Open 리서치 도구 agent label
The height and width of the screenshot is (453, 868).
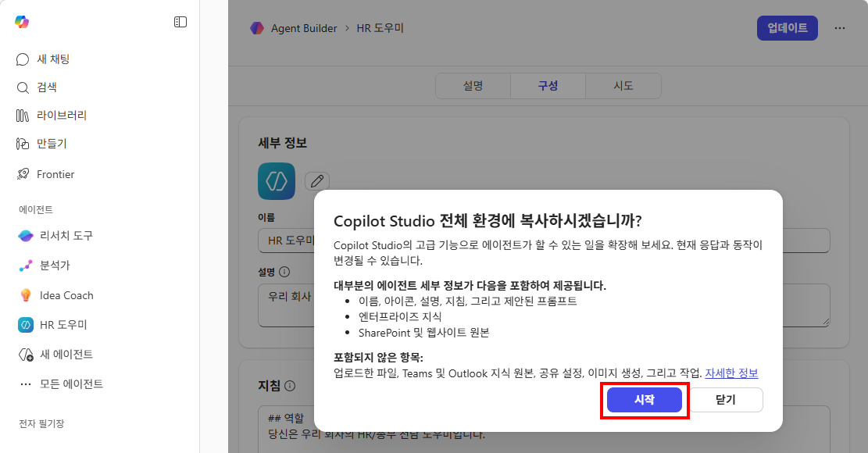pos(66,236)
